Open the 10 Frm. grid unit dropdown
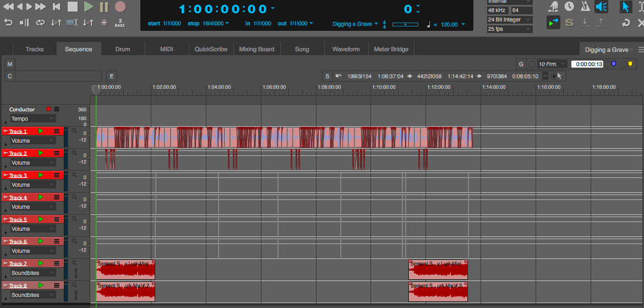Screen dimensions: 644x308 coord(552,64)
